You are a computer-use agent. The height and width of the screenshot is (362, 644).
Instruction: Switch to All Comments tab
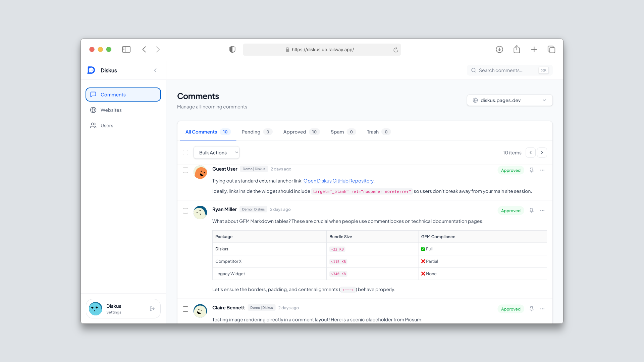tap(208, 132)
